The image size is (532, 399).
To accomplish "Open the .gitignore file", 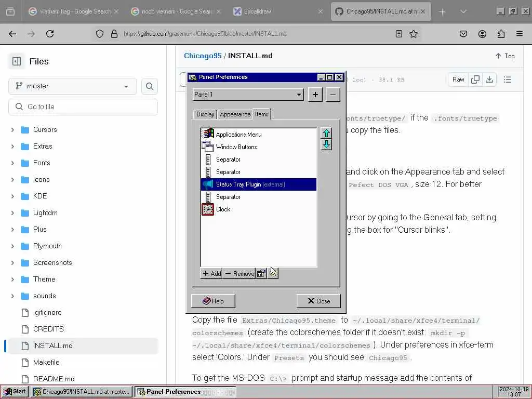I will [x=47, y=312].
